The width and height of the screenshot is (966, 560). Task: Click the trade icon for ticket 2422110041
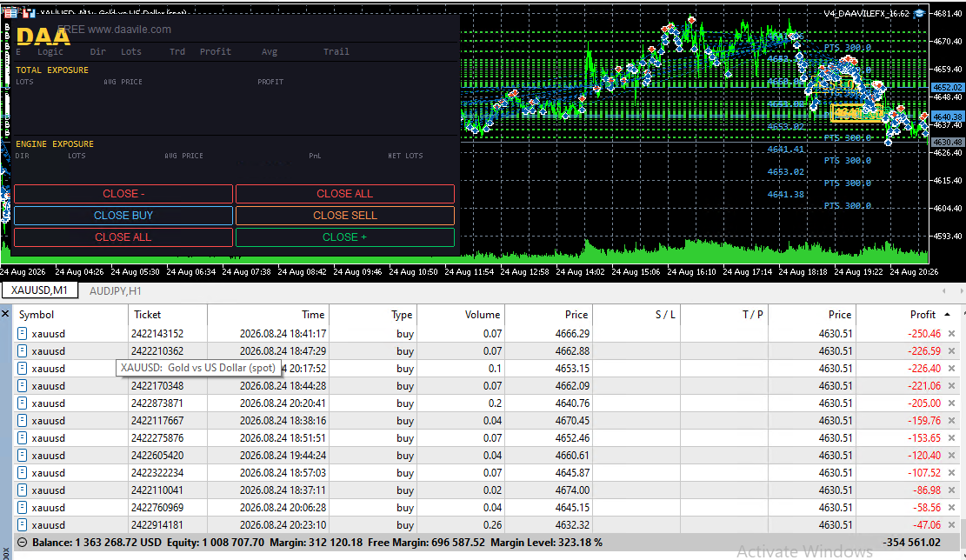23,490
